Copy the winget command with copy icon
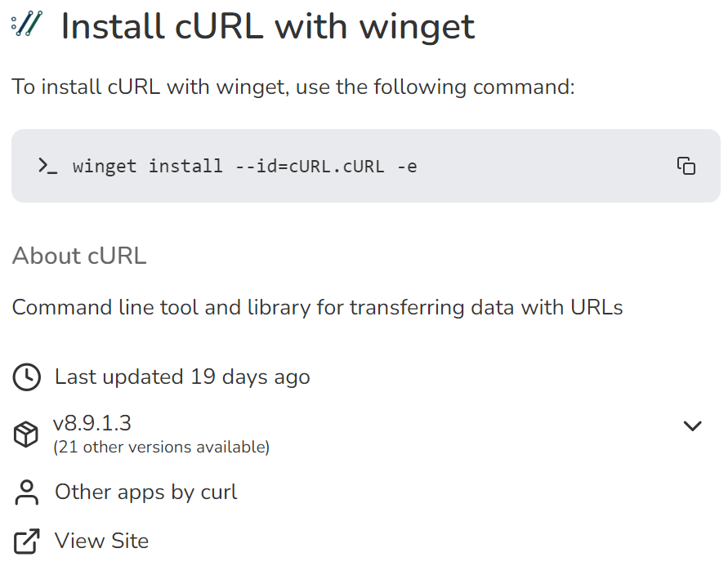 pos(686,166)
